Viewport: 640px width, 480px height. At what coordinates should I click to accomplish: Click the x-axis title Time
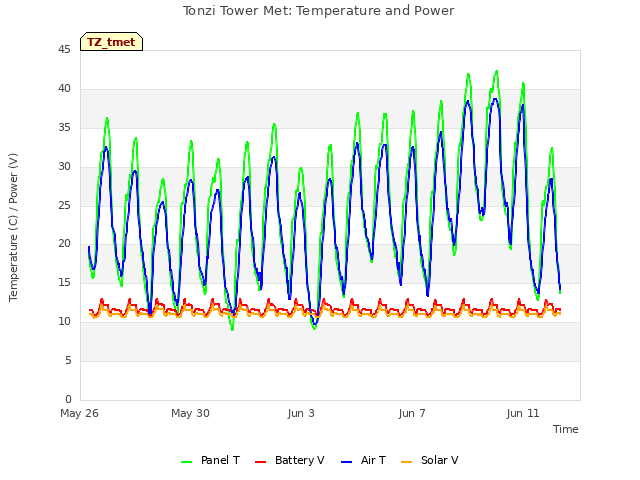point(565,429)
